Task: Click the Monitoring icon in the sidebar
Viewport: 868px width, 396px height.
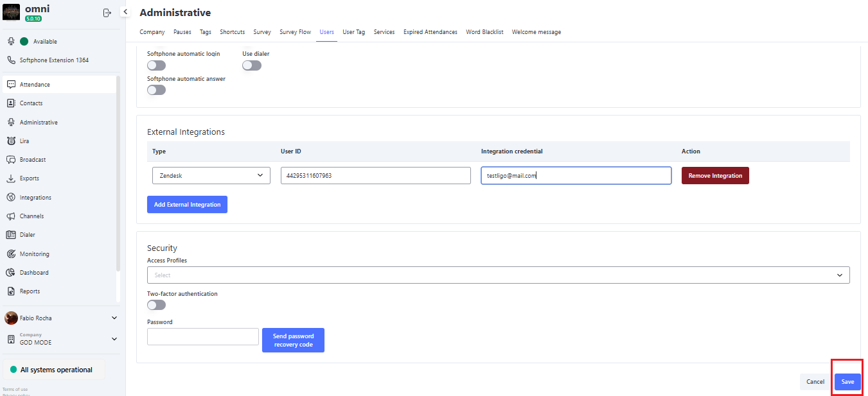Action: coord(11,254)
